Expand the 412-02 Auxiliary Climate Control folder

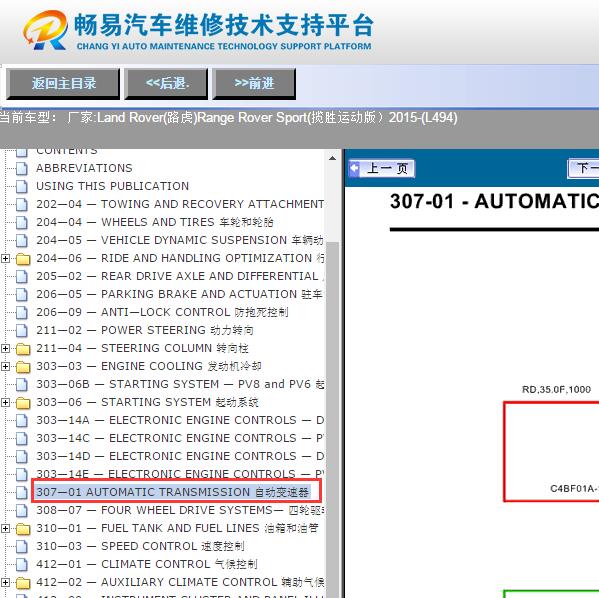5,582
